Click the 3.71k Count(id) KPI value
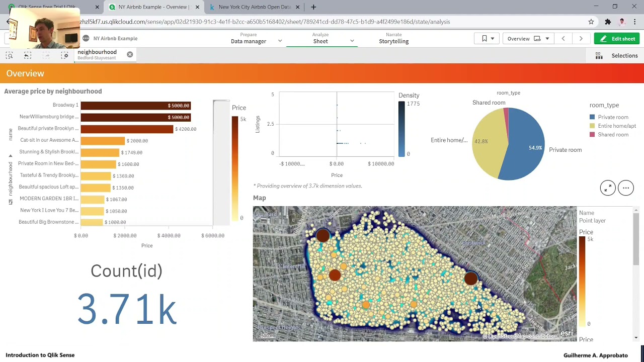 pos(127,309)
